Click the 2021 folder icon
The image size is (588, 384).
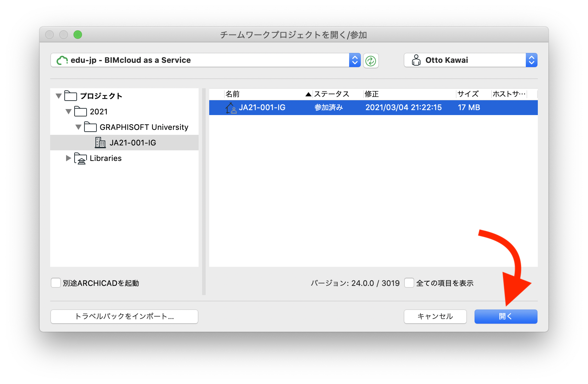click(x=81, y=112)
